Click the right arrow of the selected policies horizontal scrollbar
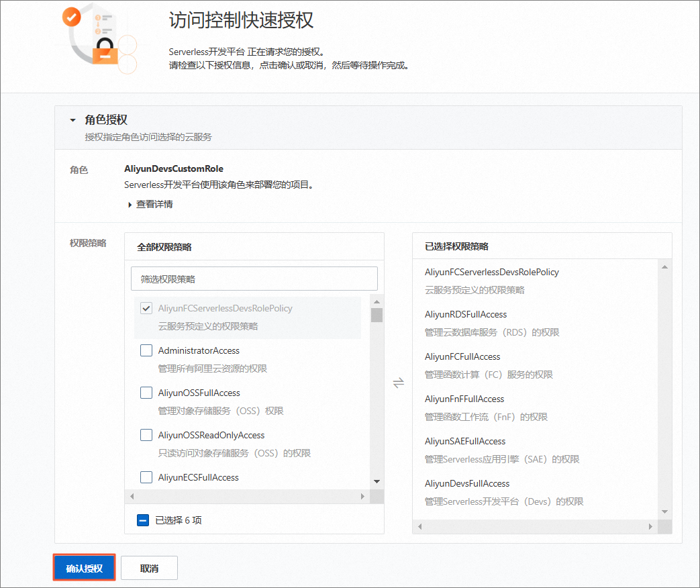The image size is (700, 588). [x=650, y=527]
